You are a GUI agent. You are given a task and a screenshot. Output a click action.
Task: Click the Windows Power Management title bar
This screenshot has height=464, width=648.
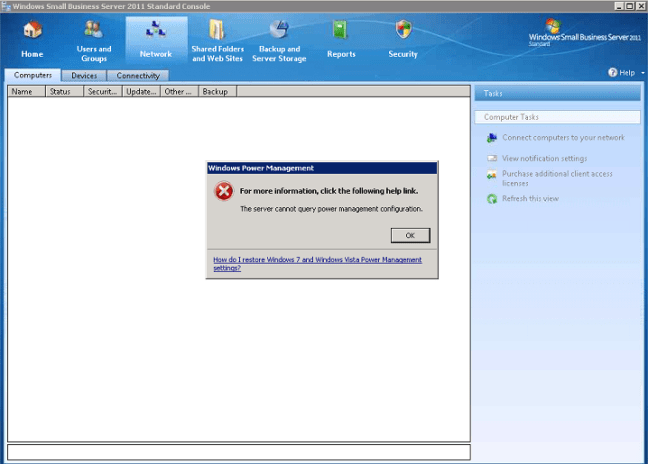(322, 168)
